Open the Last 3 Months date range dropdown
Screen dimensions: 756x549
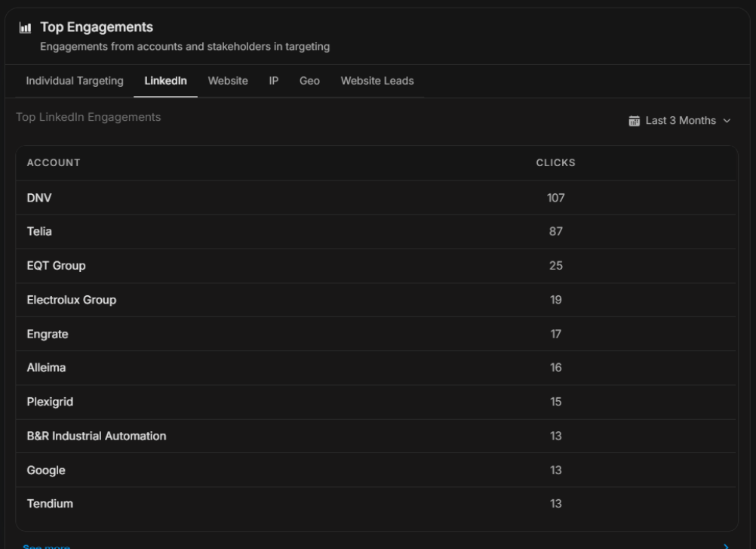click(x=681, y=121)
